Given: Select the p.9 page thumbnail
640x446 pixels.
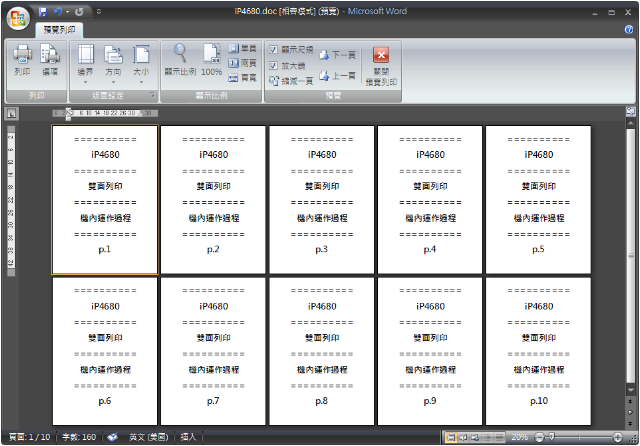Looking at the screenshot, I should coord(430,351).
